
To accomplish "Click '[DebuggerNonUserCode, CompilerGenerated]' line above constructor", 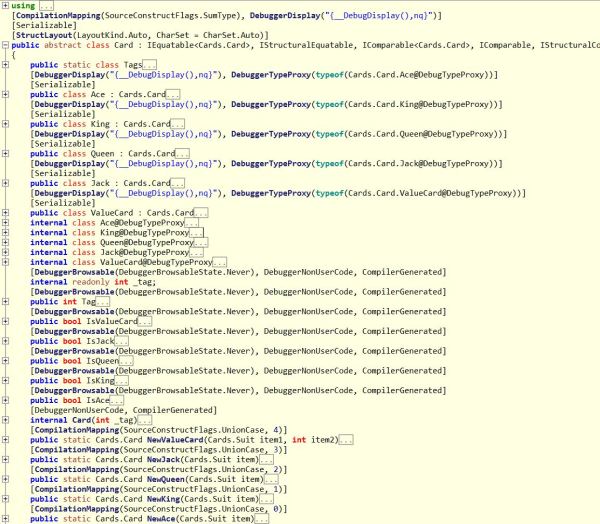I will (x=124, y=410).
